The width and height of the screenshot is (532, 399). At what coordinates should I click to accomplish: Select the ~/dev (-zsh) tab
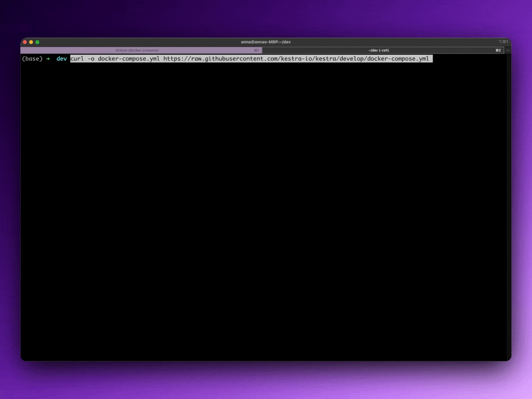(x=379, y=50)
